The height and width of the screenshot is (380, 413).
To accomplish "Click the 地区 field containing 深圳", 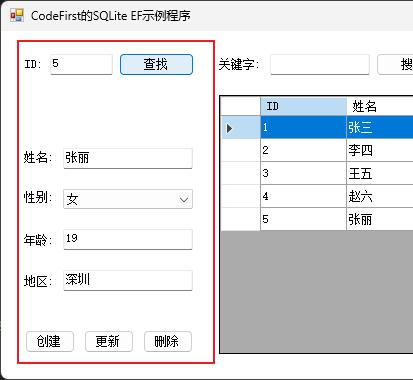I will 128,280.
